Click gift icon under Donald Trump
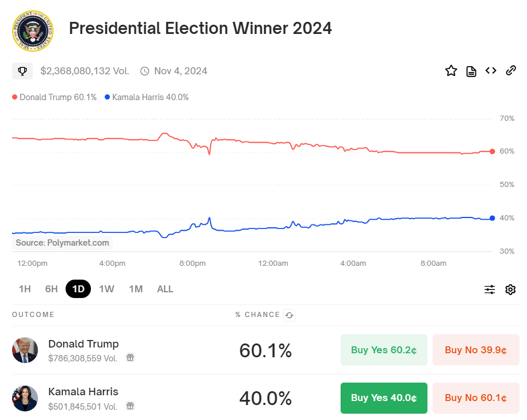527x420 pixels. (131, 358)
